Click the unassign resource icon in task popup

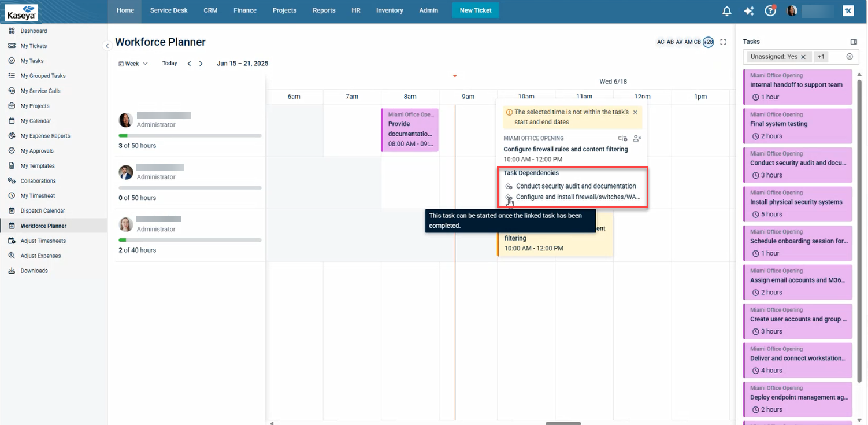click(x=637, y=138)
